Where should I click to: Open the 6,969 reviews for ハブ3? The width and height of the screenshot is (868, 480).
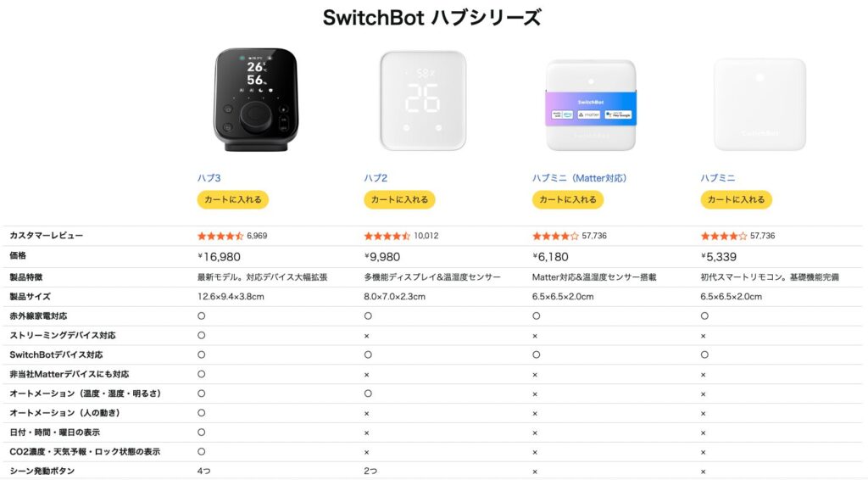257,236
